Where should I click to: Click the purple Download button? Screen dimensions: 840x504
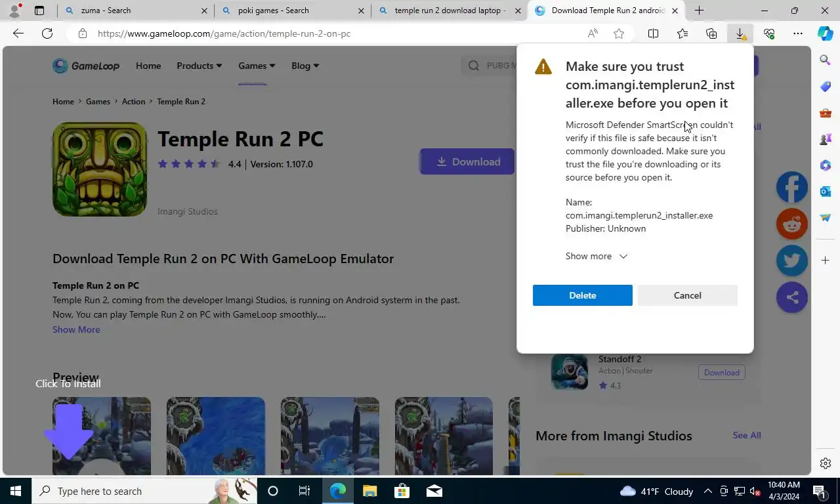467,161
